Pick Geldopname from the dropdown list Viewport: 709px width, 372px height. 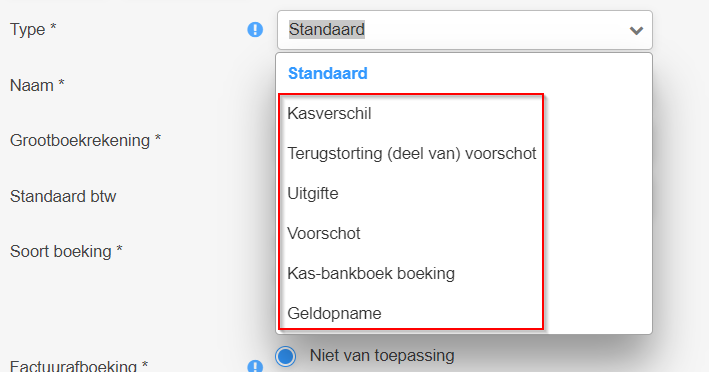click(x=334, y=313)
